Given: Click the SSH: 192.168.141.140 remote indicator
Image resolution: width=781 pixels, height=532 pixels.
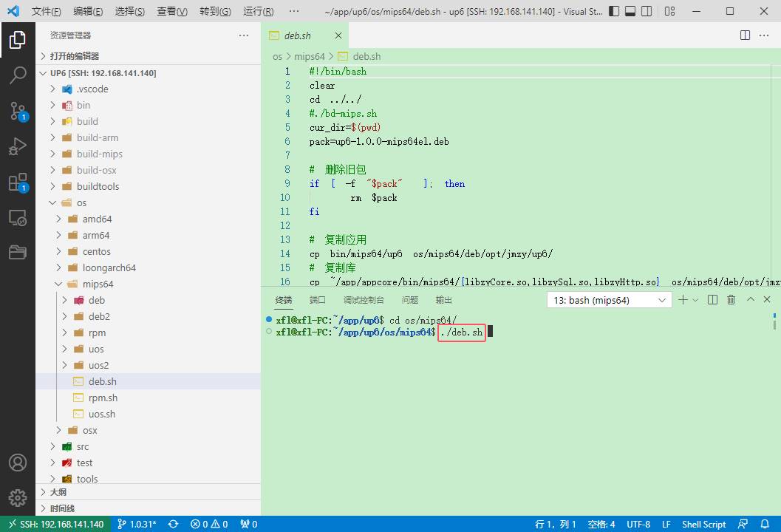Looking at the screenshot, I should coord(56,524).
